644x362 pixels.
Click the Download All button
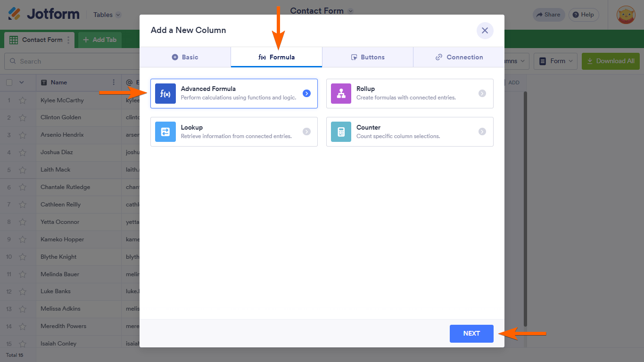[x=611, y=61]
